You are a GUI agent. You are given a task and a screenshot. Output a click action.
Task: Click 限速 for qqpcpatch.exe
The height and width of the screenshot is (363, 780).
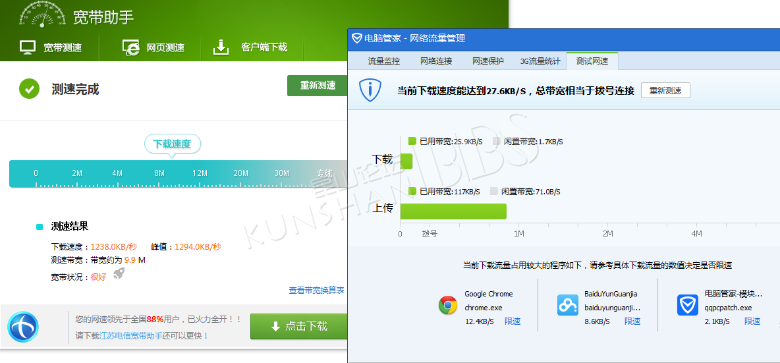point(752,321)
